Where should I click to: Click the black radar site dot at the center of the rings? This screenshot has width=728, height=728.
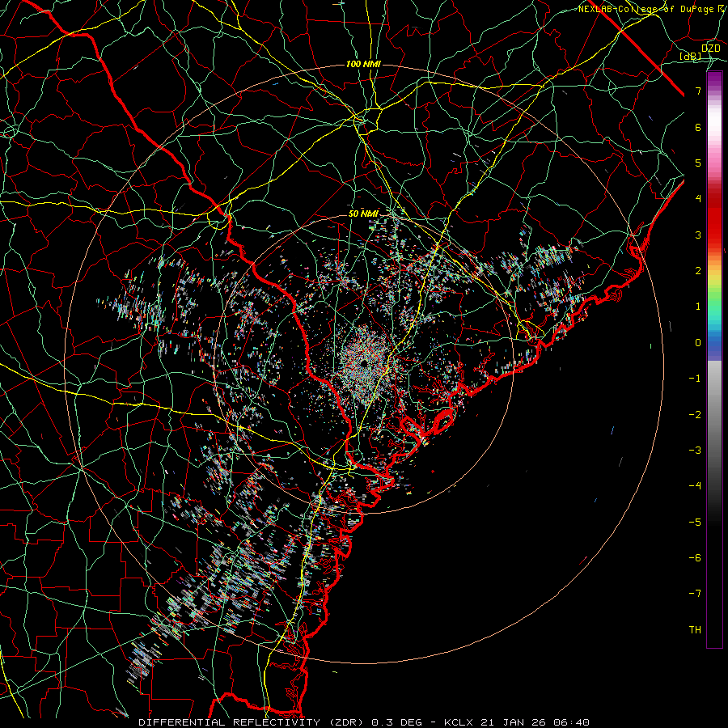click(x=364, y=363)
